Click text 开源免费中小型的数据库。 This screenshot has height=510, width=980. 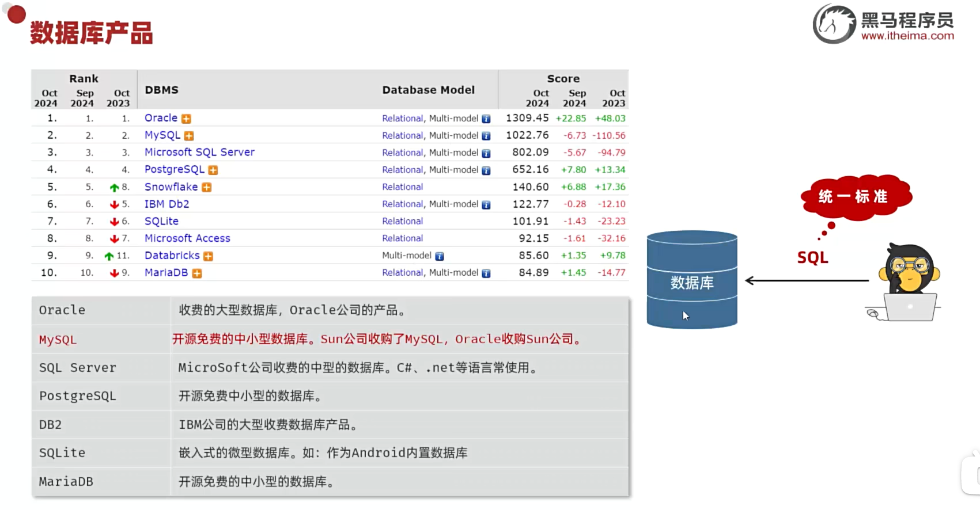[251, 396]
